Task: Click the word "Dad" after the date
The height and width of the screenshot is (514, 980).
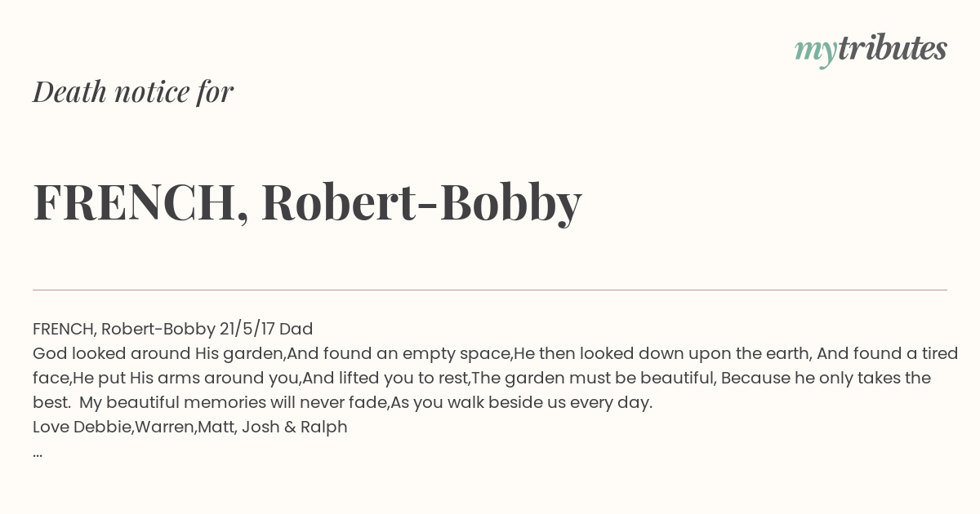Action: point(296,329)
